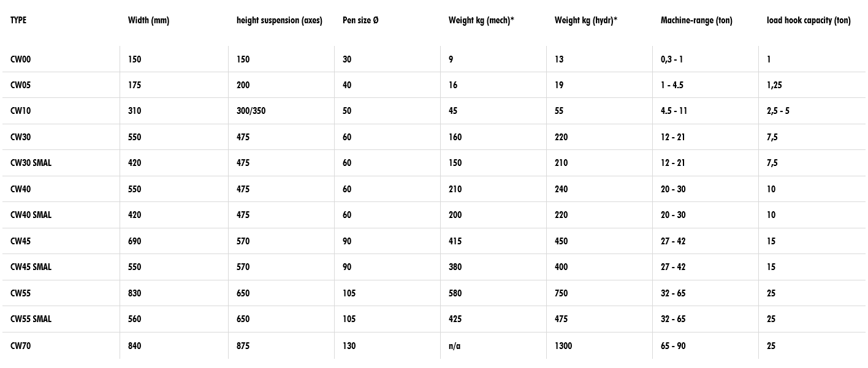
Task: Click the CW70 n/a mechanical weight cell
Action: tap(454, 346)
